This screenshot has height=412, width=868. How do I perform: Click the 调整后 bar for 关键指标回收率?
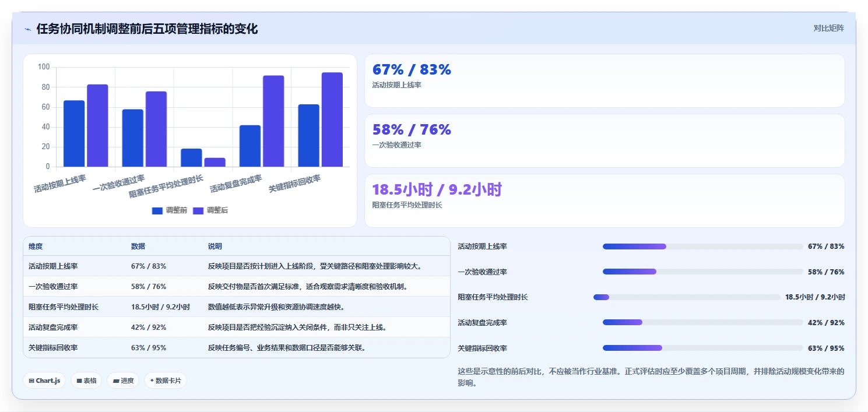pyautogui.click(x=332, y=119)
